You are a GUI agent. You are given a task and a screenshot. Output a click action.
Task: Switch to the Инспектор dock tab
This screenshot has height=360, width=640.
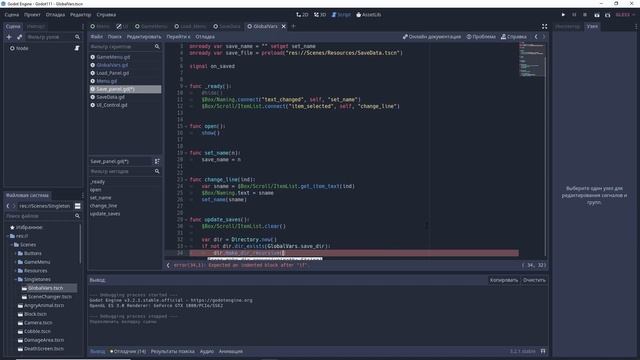(568, 26)
